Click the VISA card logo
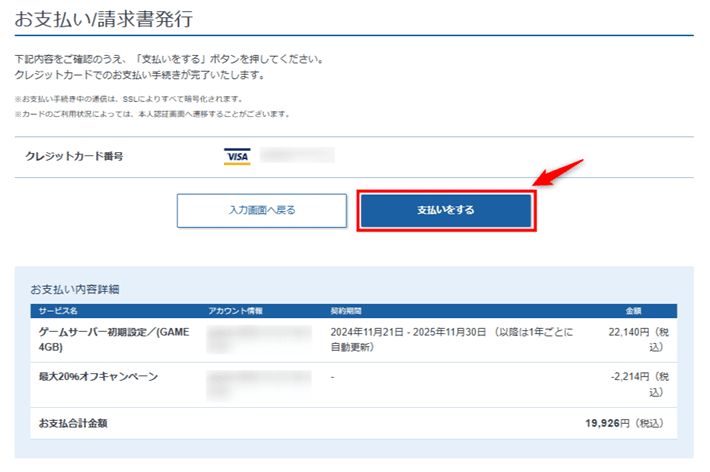 (x=237, y=157)
